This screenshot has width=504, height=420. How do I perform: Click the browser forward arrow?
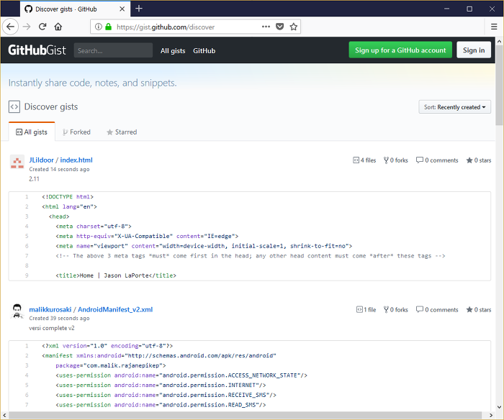(27, 27)
